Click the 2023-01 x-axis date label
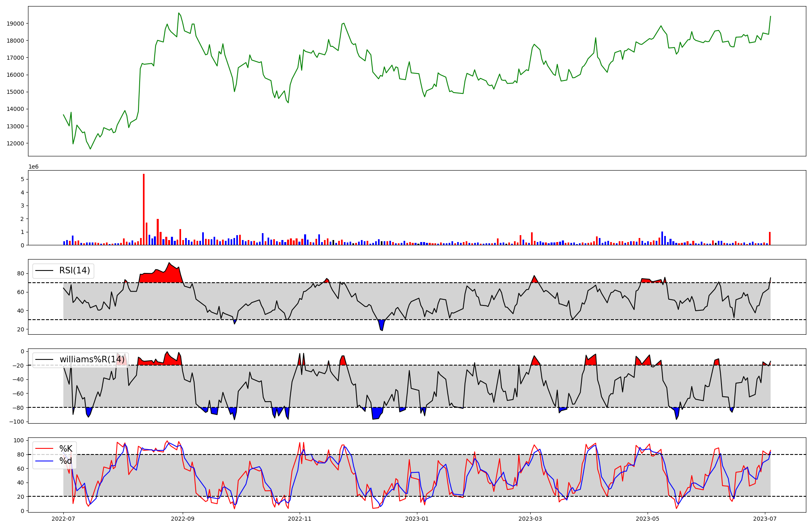This screenshot has width=812, height=528. click(x=417, y=519)
